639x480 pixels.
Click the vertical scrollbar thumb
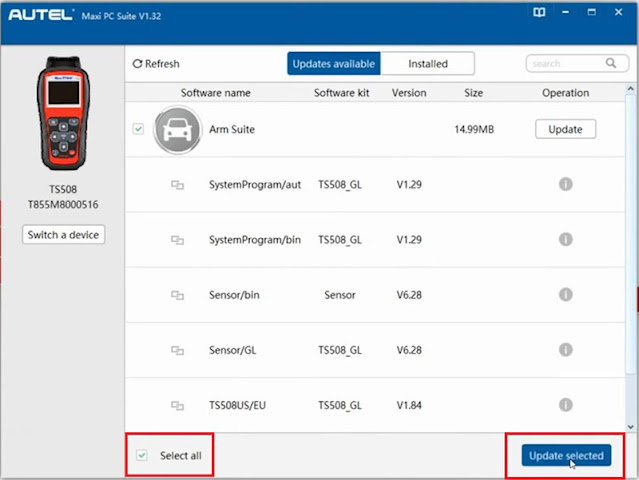point(630,234)
